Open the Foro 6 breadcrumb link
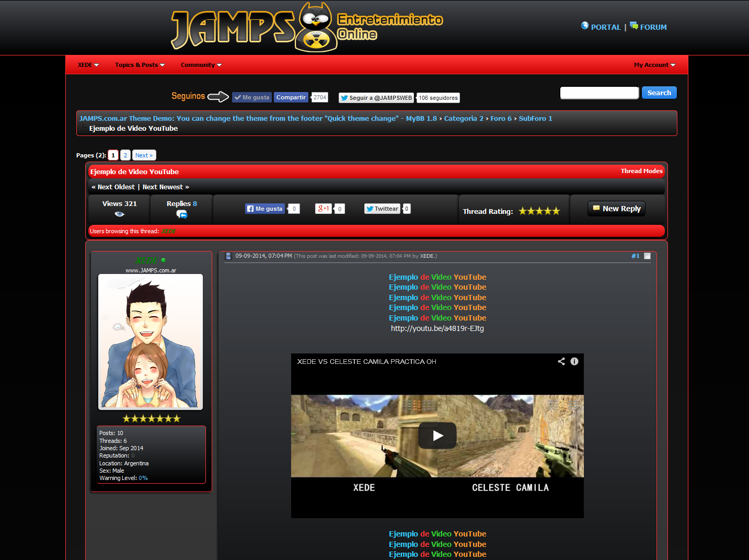 tap(501, 119)
